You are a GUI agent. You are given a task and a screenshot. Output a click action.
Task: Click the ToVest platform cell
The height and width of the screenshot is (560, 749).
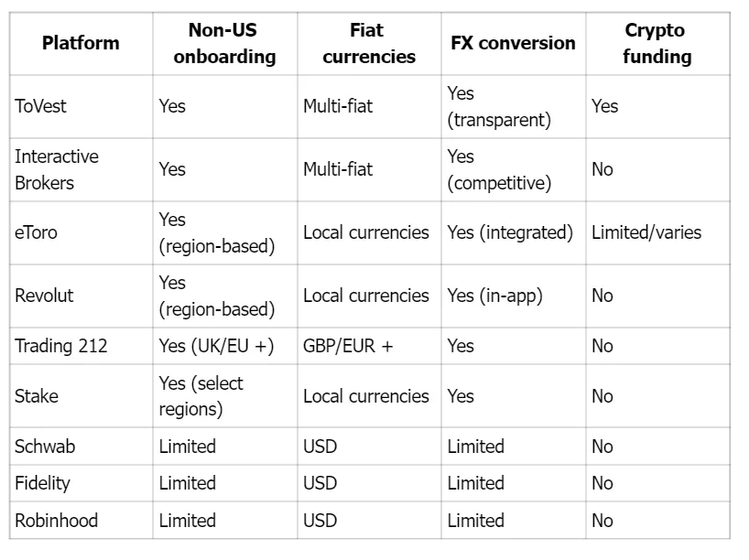coord(41,106)
